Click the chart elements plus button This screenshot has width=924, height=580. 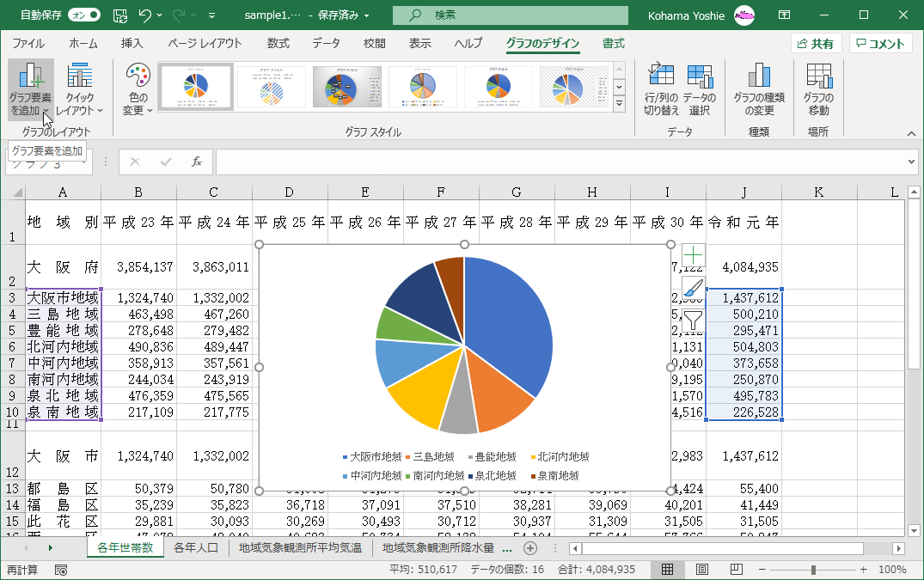pyautogui.click(x=693, y=255)
